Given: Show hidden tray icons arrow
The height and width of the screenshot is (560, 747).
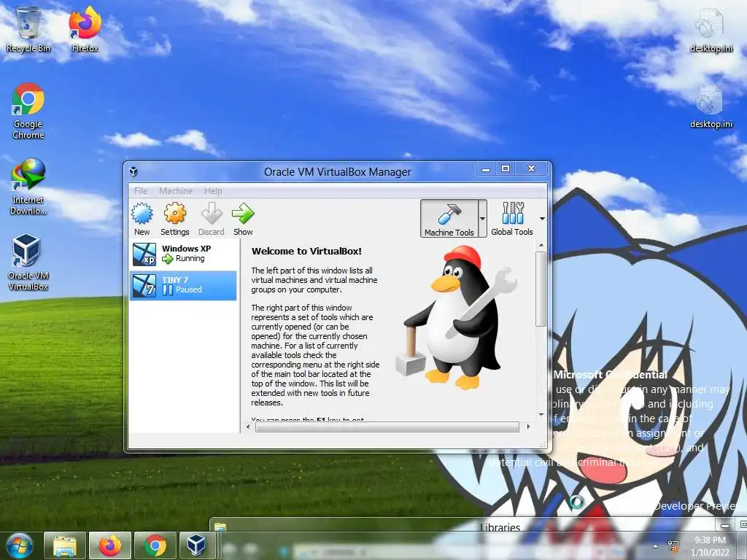Looking at the screenshot, I should [x=656, y=546].
